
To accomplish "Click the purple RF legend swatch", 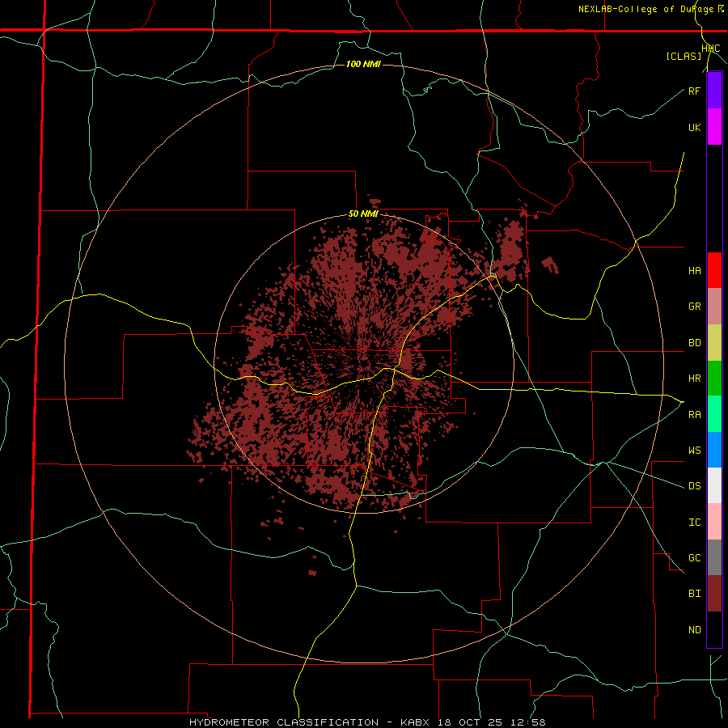I will click(714, 91).
